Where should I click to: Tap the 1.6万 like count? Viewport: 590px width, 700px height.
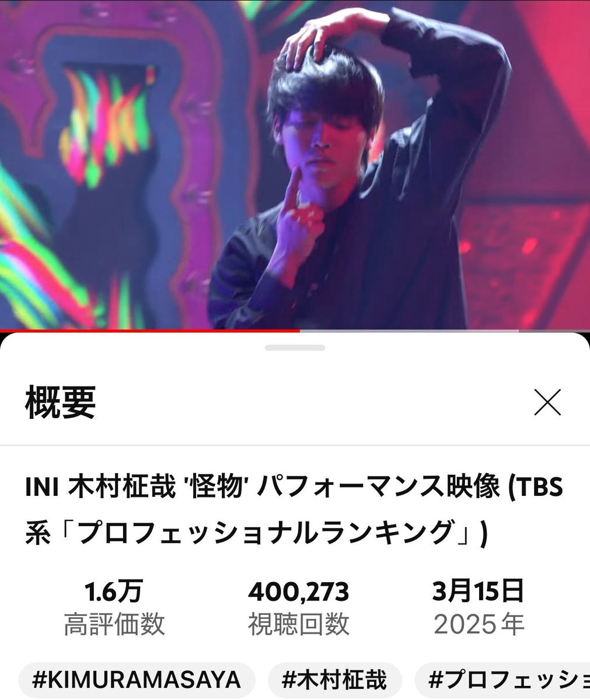(114, 592)
